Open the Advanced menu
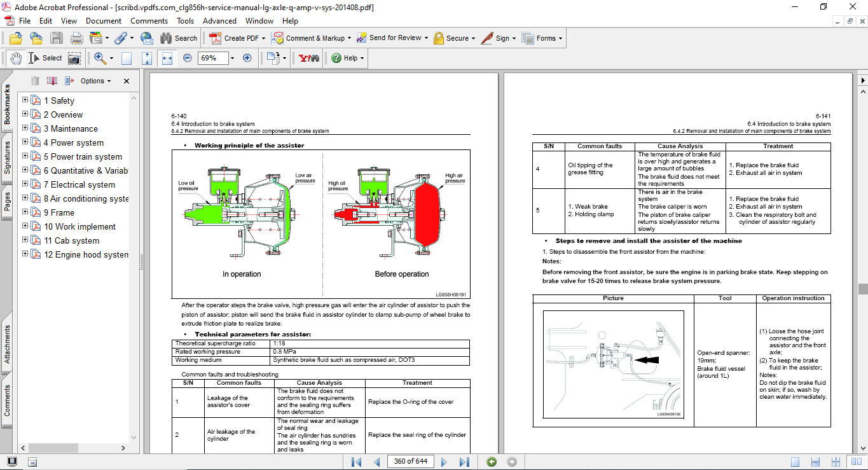The image size is (868, 470). tap(219, 21)
